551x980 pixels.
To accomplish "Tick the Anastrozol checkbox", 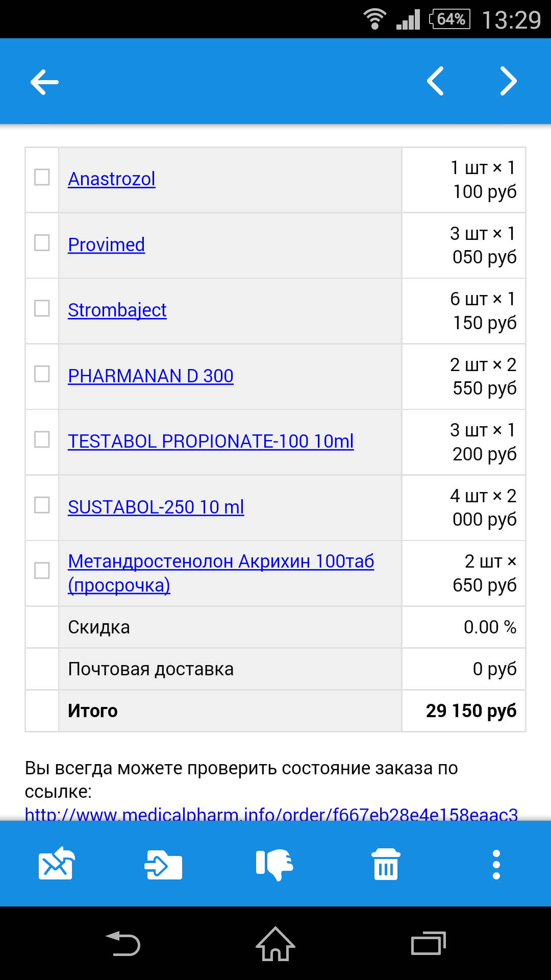I will pos(42,178).
